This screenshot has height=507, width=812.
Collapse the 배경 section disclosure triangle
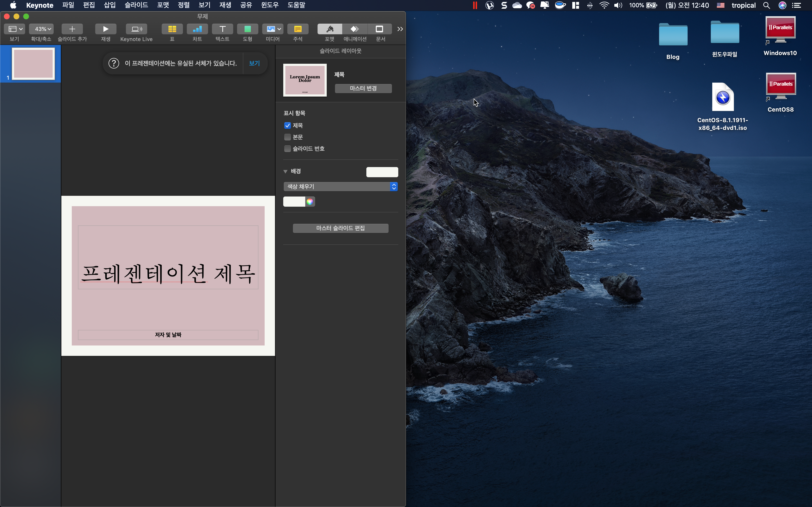(x=285, y=171)
